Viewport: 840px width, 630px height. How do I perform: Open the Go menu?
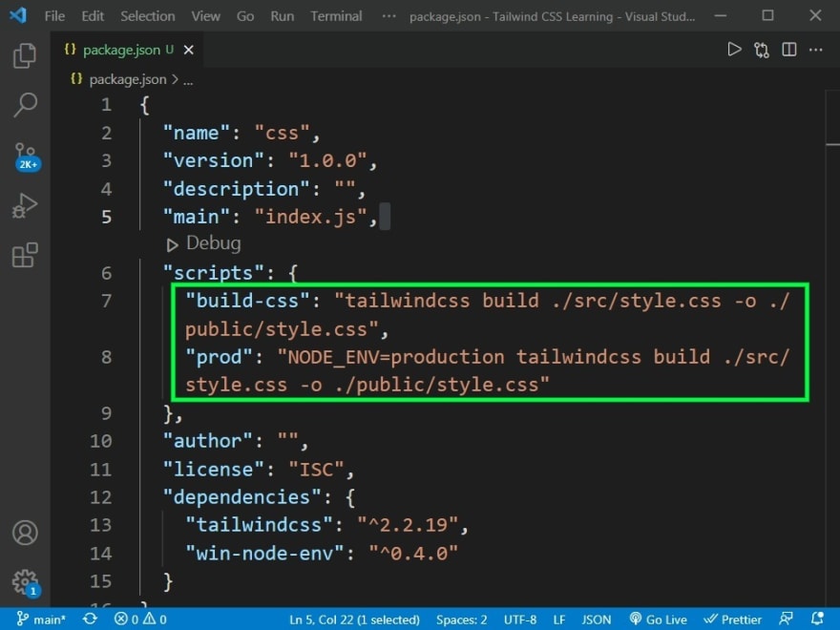click(244, 16)
